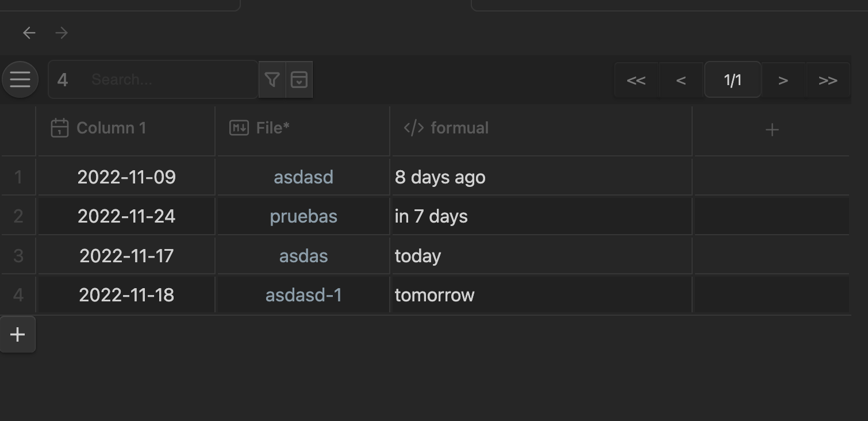Jump to first page with << control
This screenshot has height=421, width=868.
pyautogui.click(x=636, y=80)
